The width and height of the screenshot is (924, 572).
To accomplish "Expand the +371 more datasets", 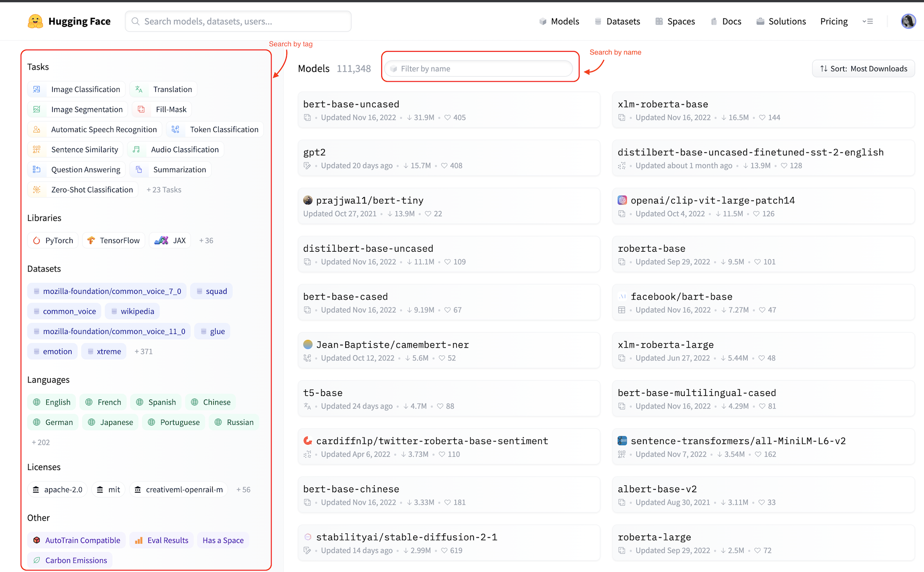I will point(144,351).
